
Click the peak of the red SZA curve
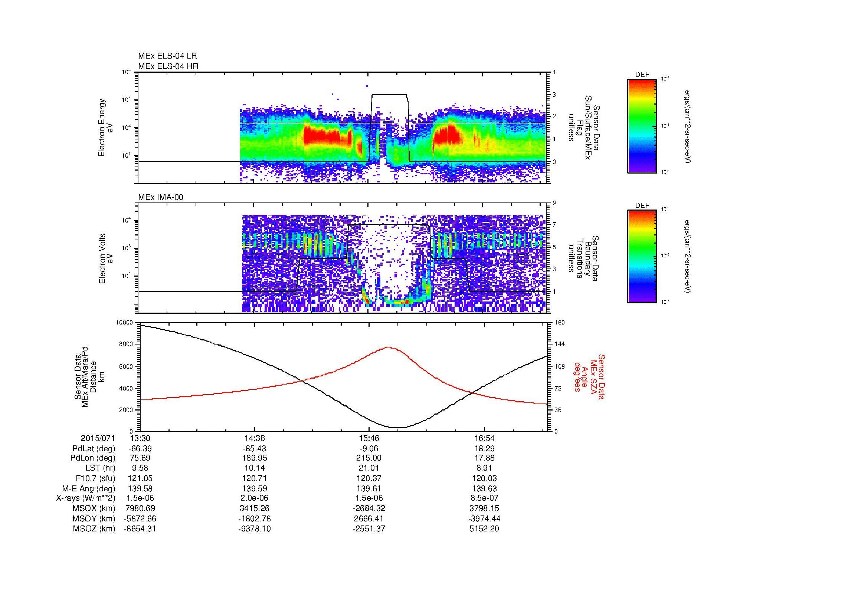click(389, 347)
